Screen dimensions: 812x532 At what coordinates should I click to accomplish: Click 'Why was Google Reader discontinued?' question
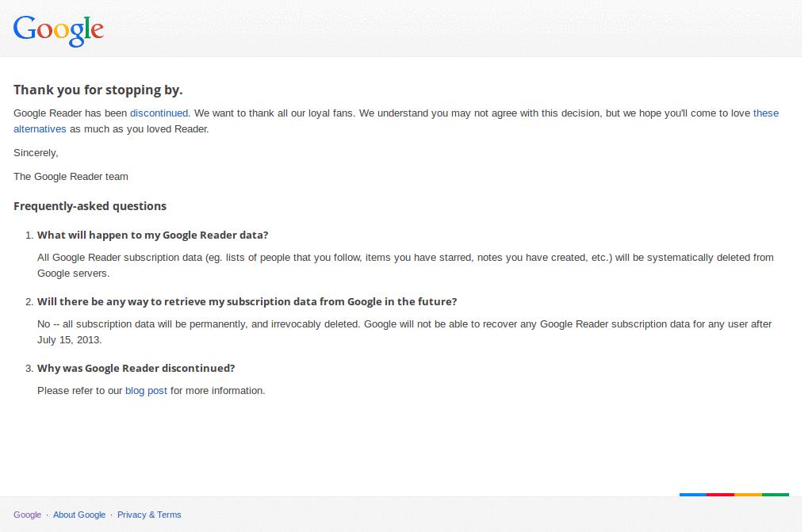click(x=136, y=369)
